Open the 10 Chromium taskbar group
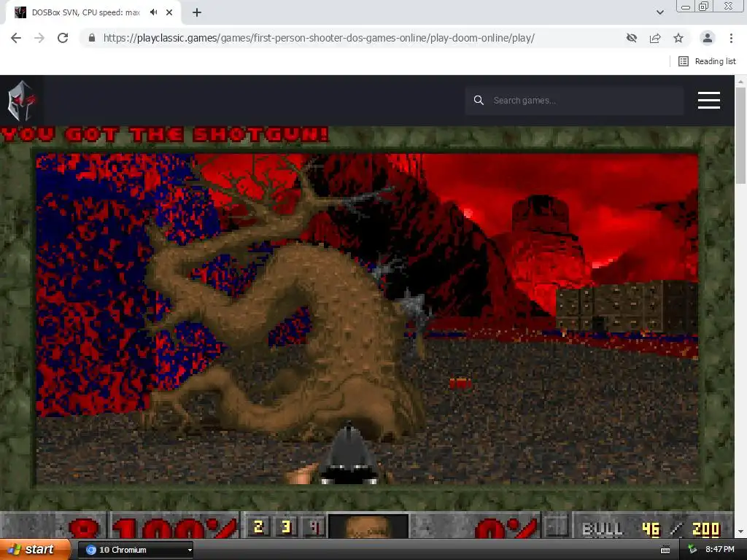This screenshot has width=747, height=560. [135, 550]
